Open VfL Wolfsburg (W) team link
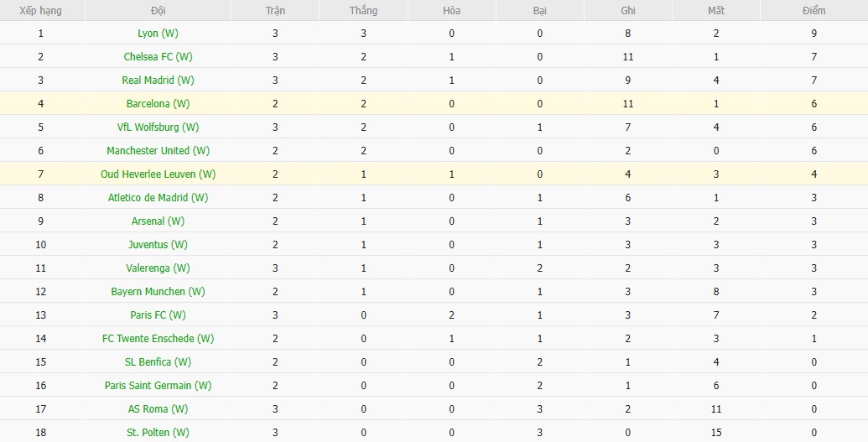Viewport: 868px width, 442px height. pyautogui.click(x=158, y=127)
